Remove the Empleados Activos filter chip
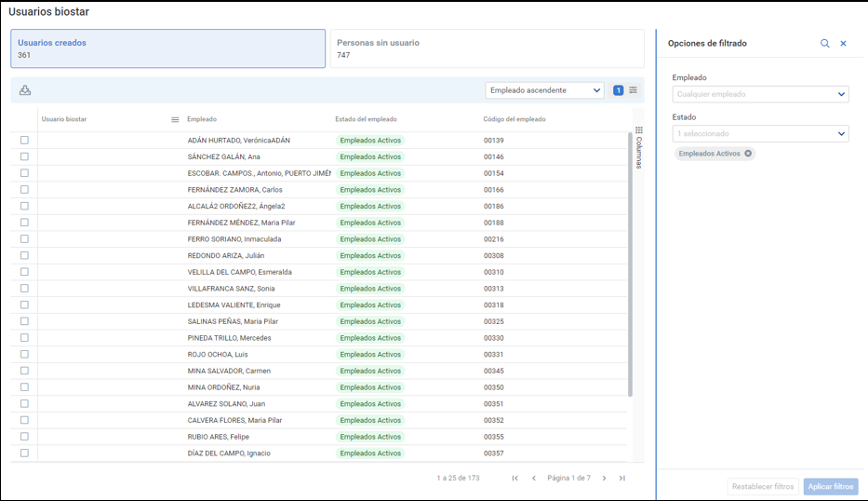The height and width of the screenshot is (501, 868). (x=748, y=154)
